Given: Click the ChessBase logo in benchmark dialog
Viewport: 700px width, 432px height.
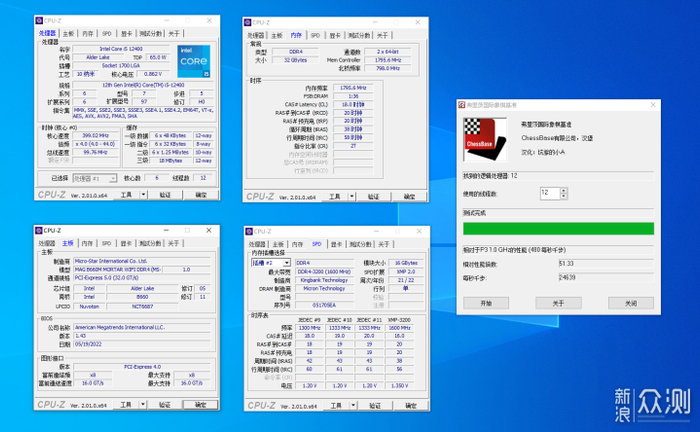Looking at the screenshot, I should (x=482, y=133).
